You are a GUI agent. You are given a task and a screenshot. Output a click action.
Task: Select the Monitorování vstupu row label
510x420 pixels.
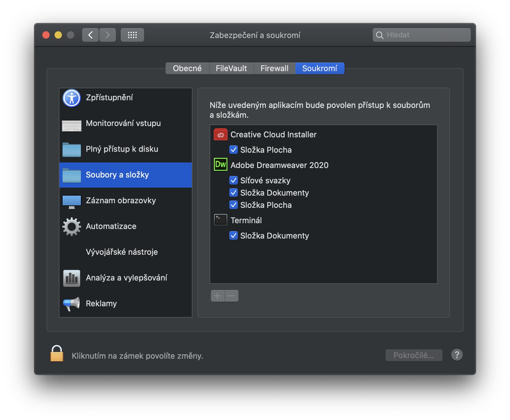click(x=123, y=123)
